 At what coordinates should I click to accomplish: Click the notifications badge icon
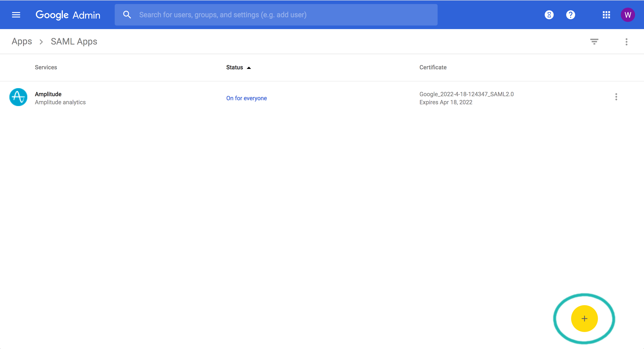[549, 15]
